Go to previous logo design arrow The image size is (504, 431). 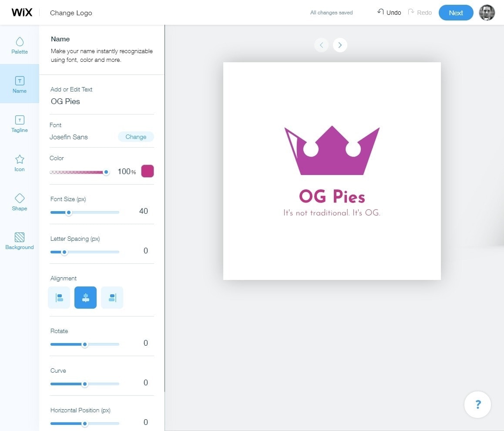(321, 45)
